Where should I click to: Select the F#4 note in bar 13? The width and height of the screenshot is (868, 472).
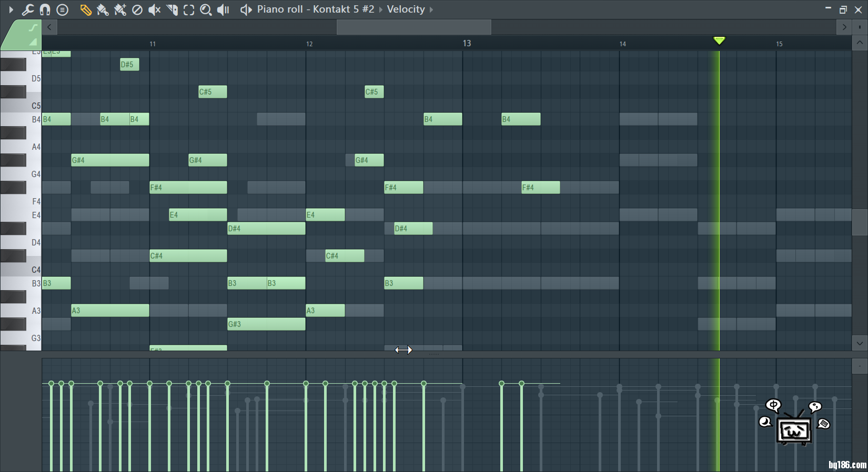pyautogui.click(x=540, y=188)
